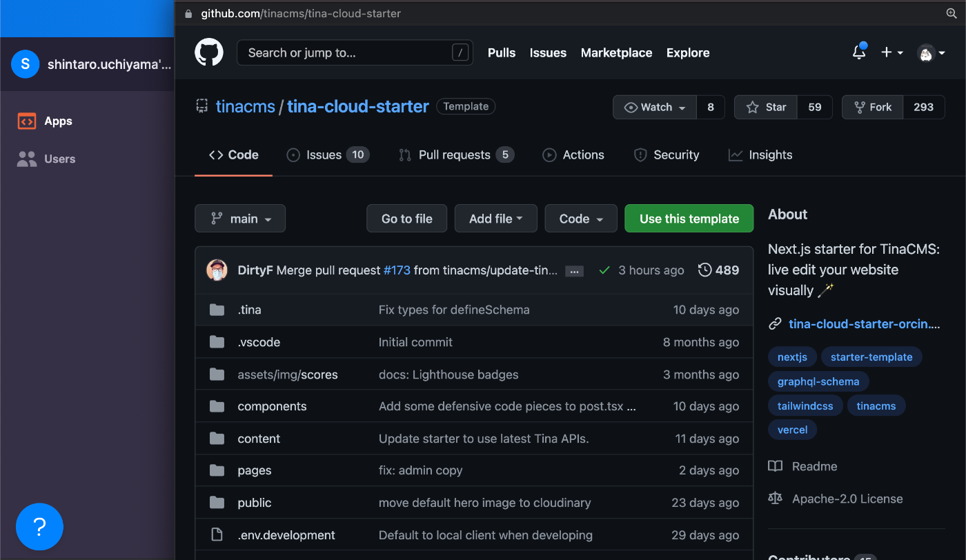Fork the repository
The image size is (966, 560).
(x=873, y=107)
